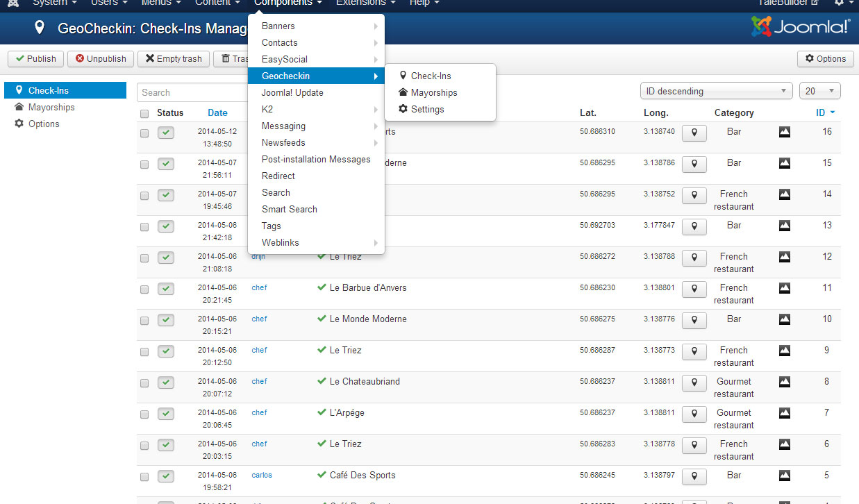Click the Joomla icon in the top menu bar

coord(12,3)
